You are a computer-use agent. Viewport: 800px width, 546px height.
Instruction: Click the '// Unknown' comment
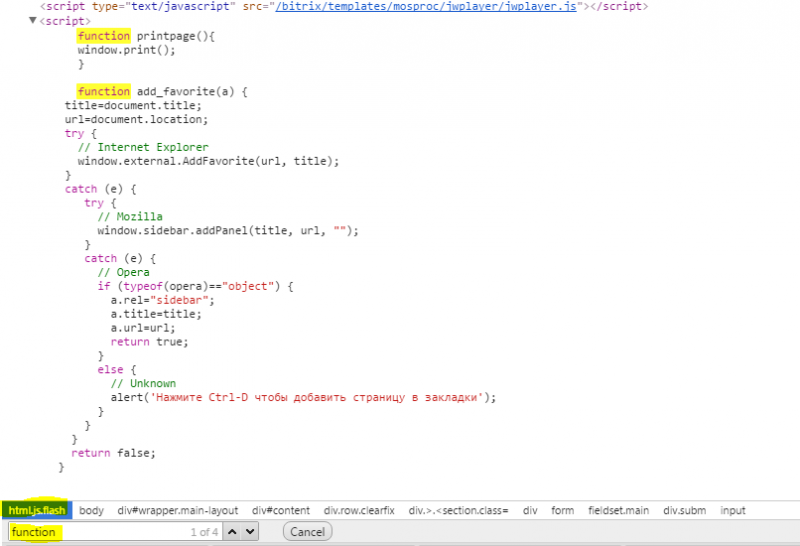click(x=143, y=383)
